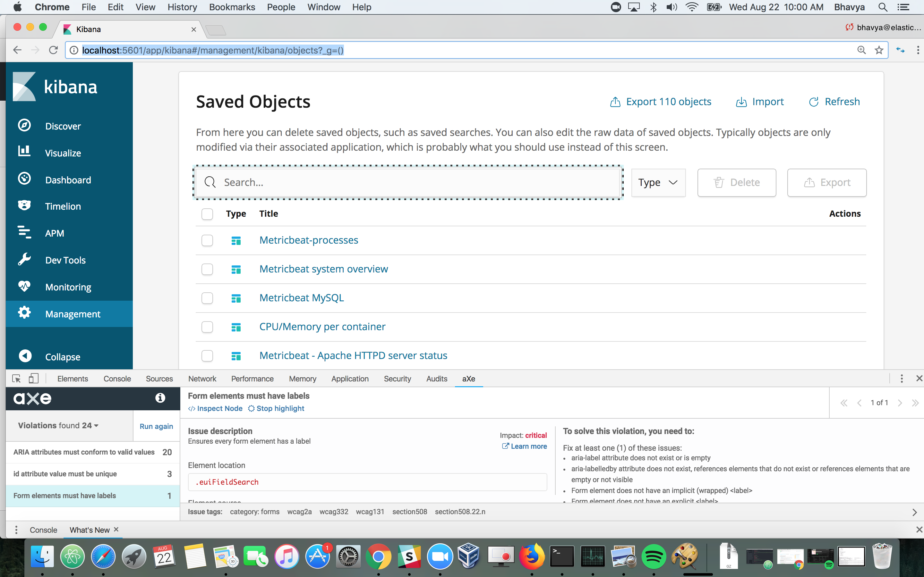Viewport: 924px width, 577px height.
Task: Expand the Violations found 24 dropdown
Action: point(96,425)
